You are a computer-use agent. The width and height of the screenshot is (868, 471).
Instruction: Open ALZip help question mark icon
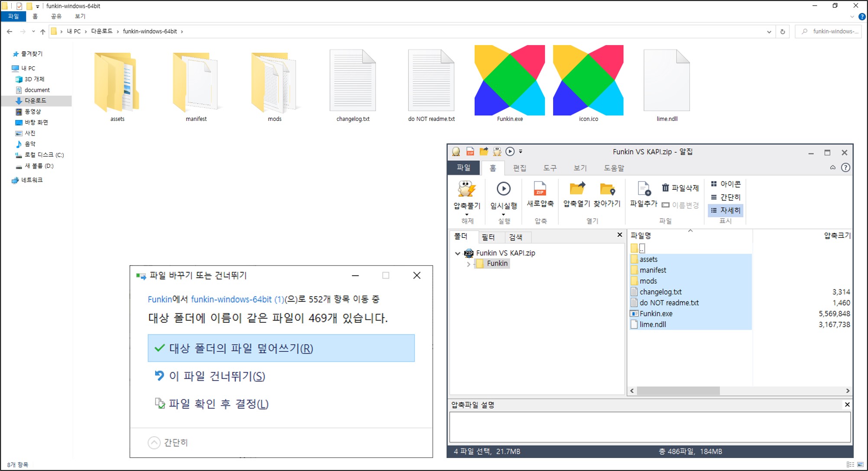coord(845,168)
